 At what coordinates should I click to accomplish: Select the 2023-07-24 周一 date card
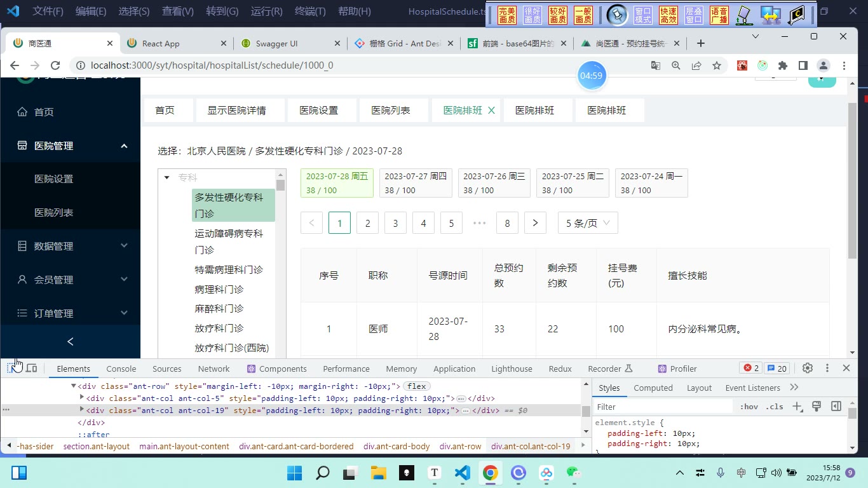click(651, 183)
